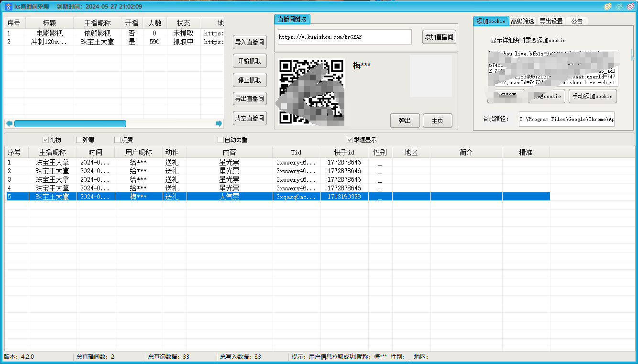Click the 用户昵称 column header
The height and width of the screenshot is (364, 638).
coord(139,152)
